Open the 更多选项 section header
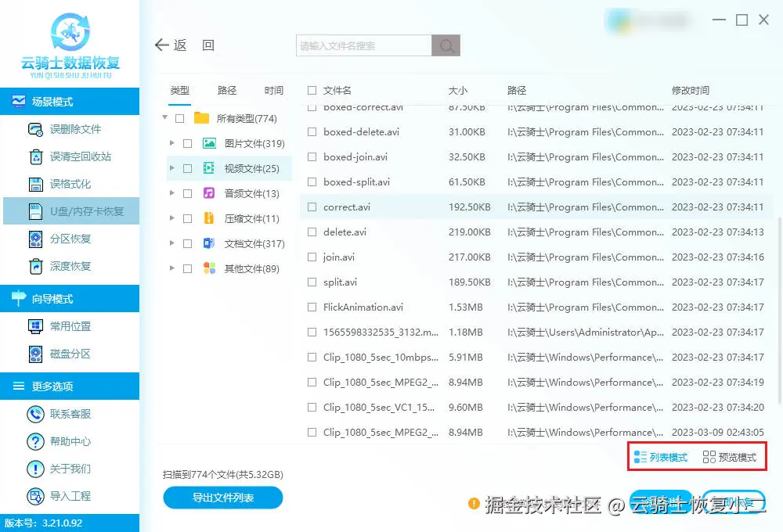The height and width of the screenshot is (532, 783). (70, 386)
